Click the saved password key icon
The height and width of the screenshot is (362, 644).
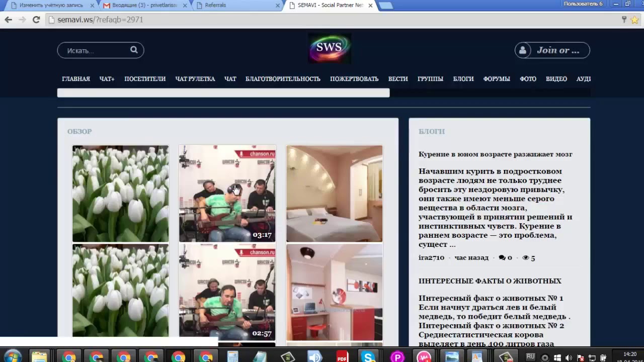[x=624, y=20]
